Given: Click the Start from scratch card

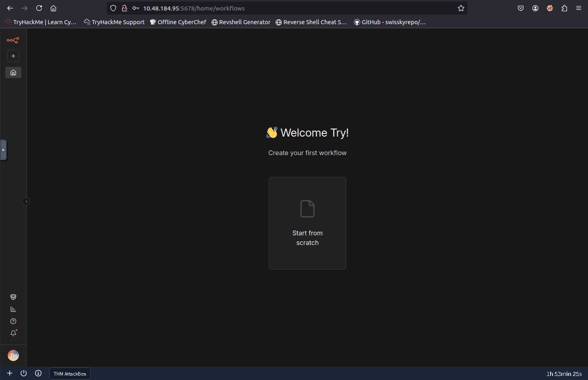Looking at the screenshot, I should click(307, 223).
